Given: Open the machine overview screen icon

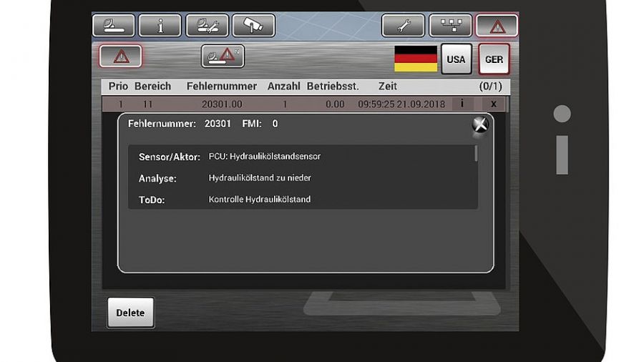Looking at the screenshot, I should [114, 26].
